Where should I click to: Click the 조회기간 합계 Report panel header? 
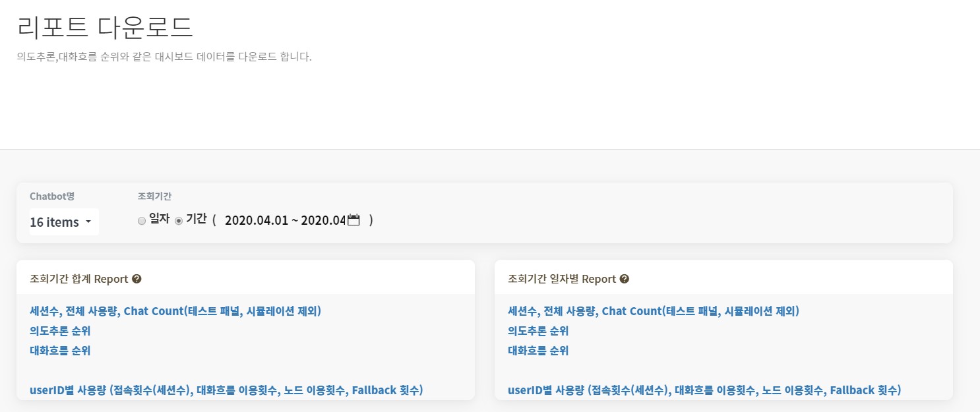[x=245, y=278]
